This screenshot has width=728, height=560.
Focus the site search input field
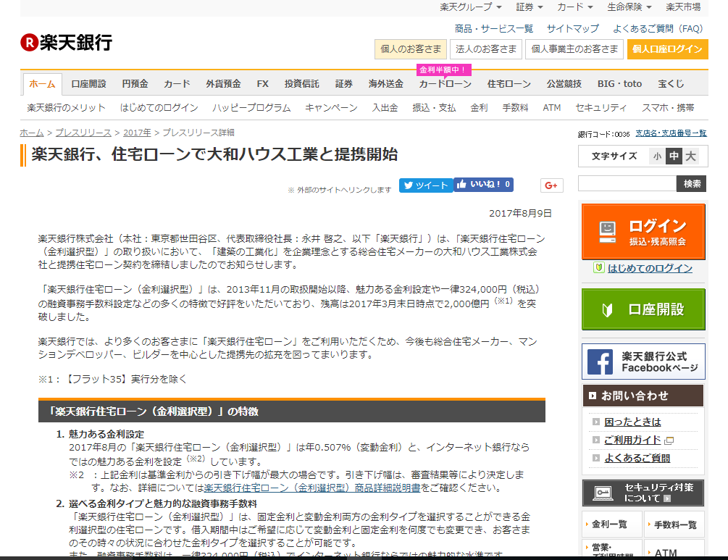pos(627,183)
